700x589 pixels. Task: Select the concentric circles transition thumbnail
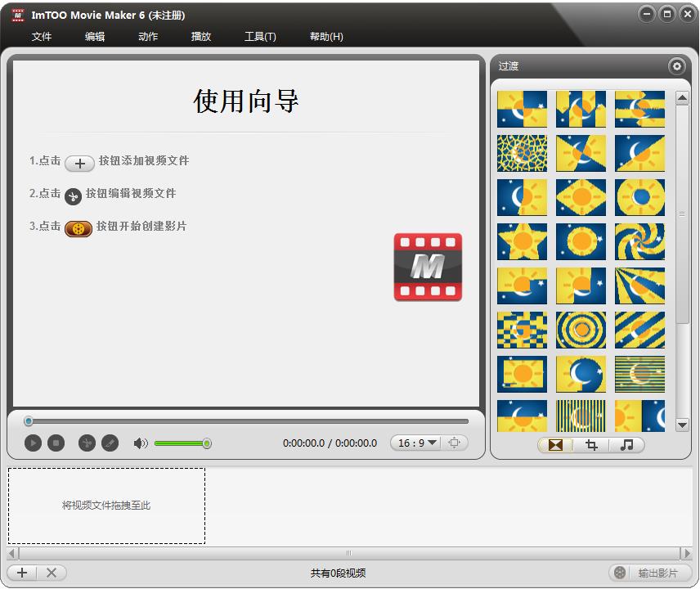[581, 330]
